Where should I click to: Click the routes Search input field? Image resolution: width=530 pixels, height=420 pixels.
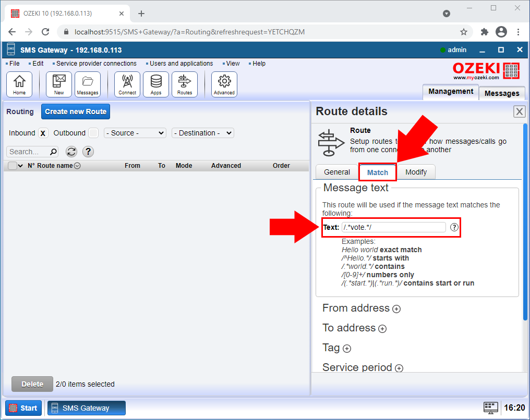click(29, 152)
